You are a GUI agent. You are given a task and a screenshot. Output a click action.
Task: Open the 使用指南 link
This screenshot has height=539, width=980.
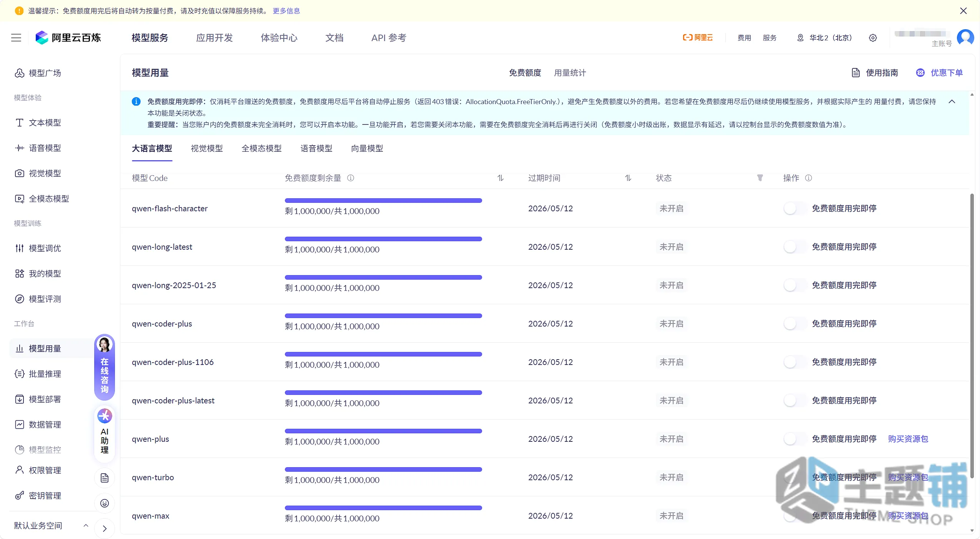coord(875,73)
